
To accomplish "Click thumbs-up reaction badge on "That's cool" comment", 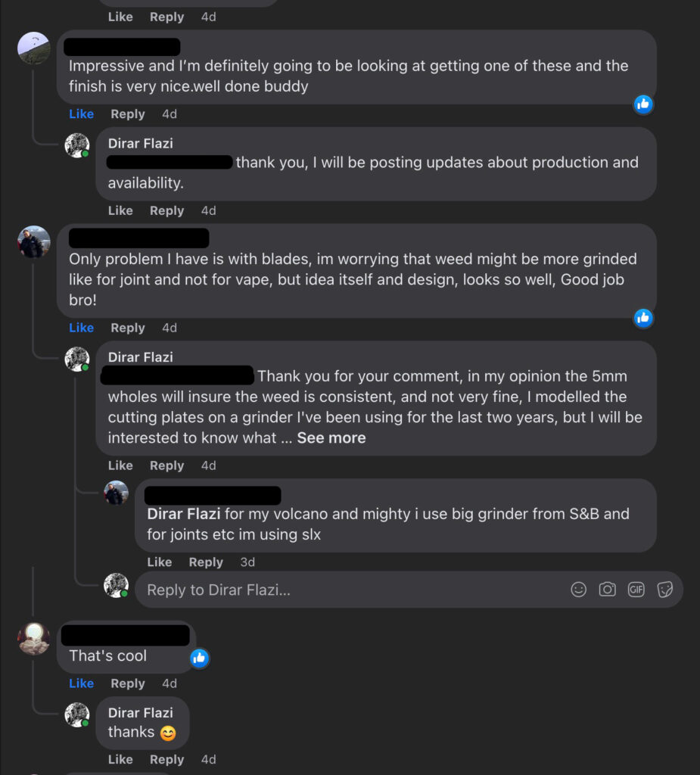I will point(200,658).
